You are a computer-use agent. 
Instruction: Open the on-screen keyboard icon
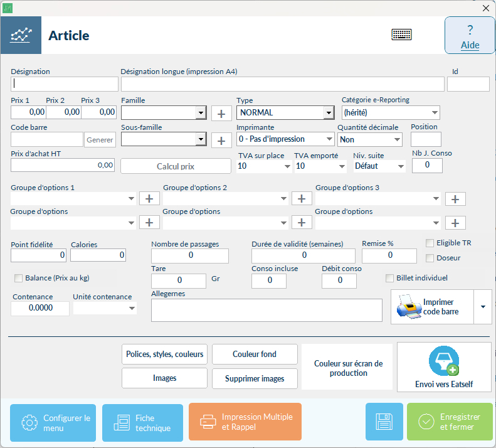tap(401, 35)
